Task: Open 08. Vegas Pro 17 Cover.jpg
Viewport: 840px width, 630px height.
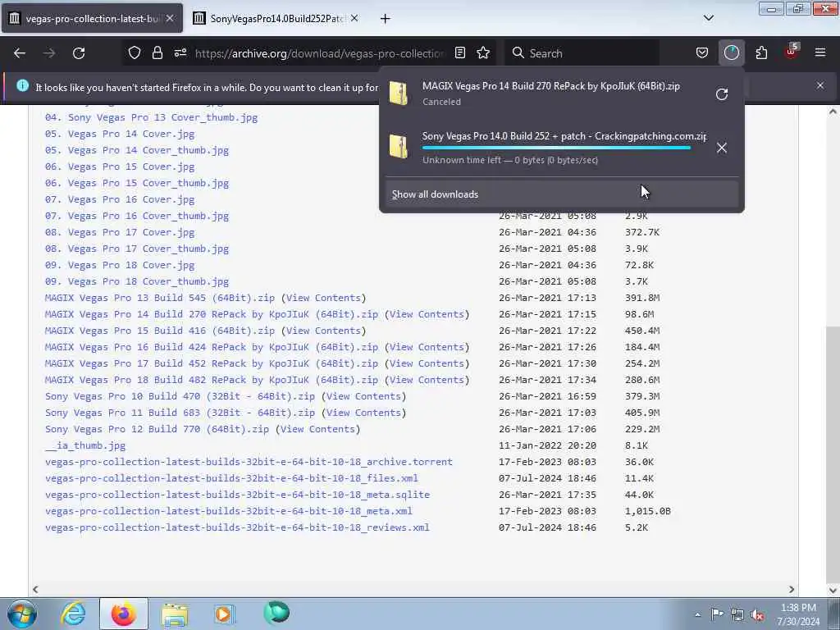Action: pos(120,232)
